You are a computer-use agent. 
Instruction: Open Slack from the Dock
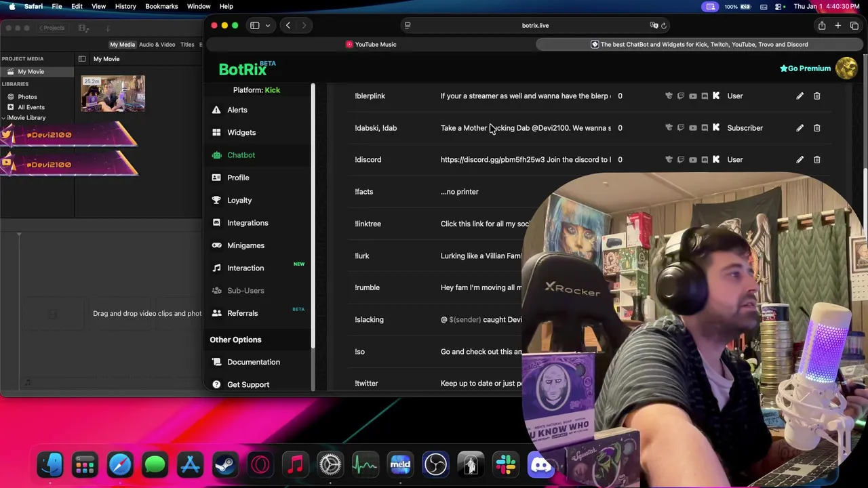click(505, 465)
